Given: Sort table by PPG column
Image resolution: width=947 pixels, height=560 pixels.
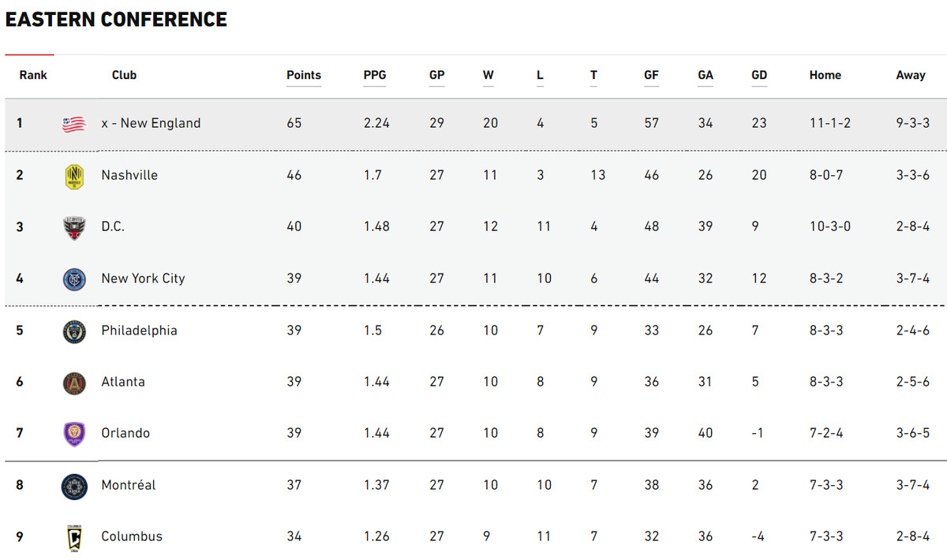Looking at the screenshot, I should pyautogui.click(x=375, y=76).
